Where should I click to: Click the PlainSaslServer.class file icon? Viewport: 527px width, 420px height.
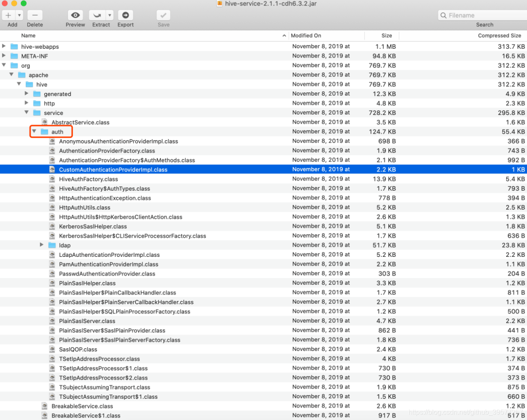point(52,321)
